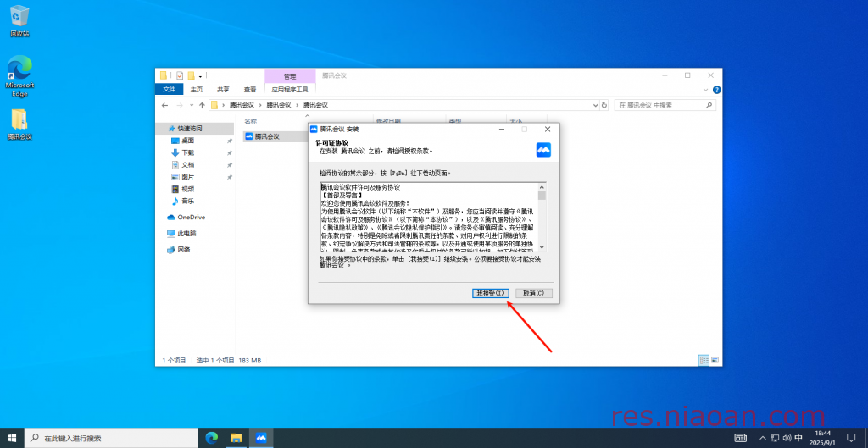Click the 取消(C) button in installer

pyautogui.click(x=534, y=293)
